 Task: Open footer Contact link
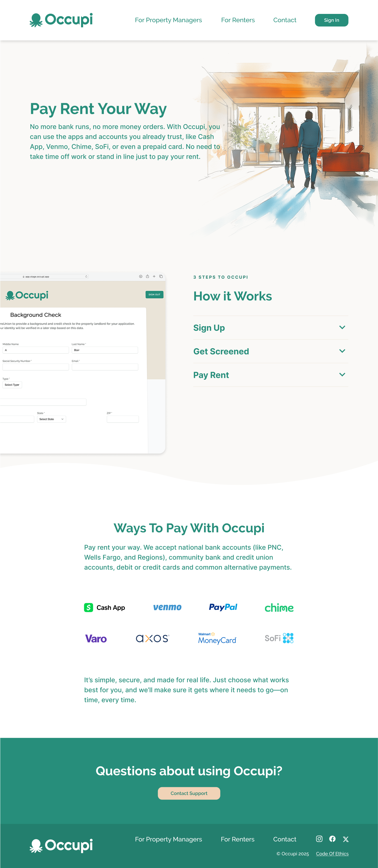point(284,839)
